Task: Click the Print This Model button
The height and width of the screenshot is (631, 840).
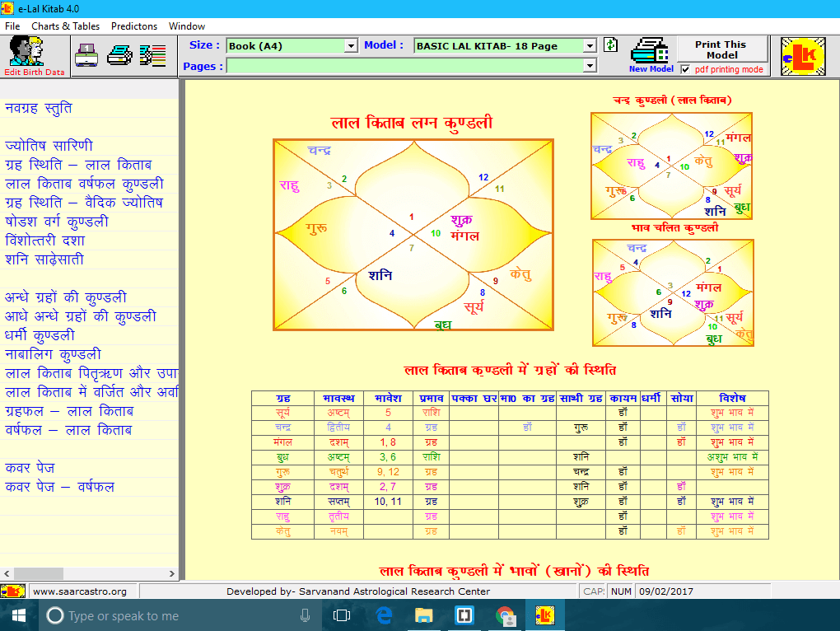Action: pos(721,49)
